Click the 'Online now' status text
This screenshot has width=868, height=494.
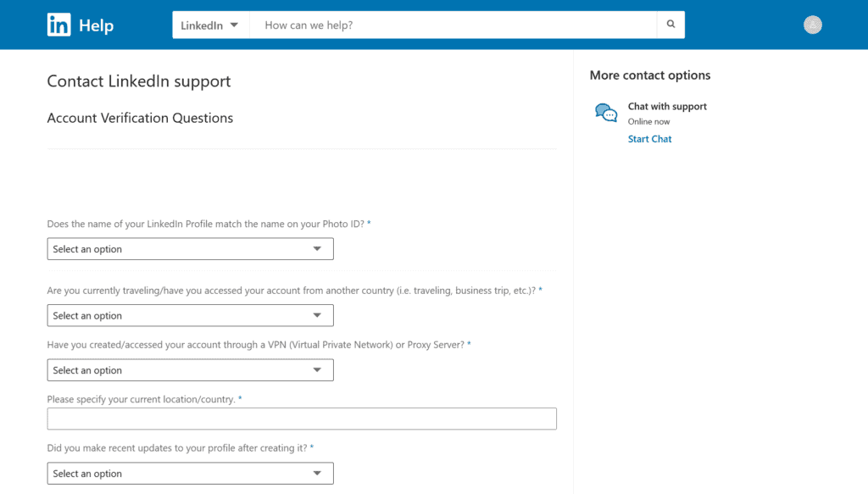point(648,122)
